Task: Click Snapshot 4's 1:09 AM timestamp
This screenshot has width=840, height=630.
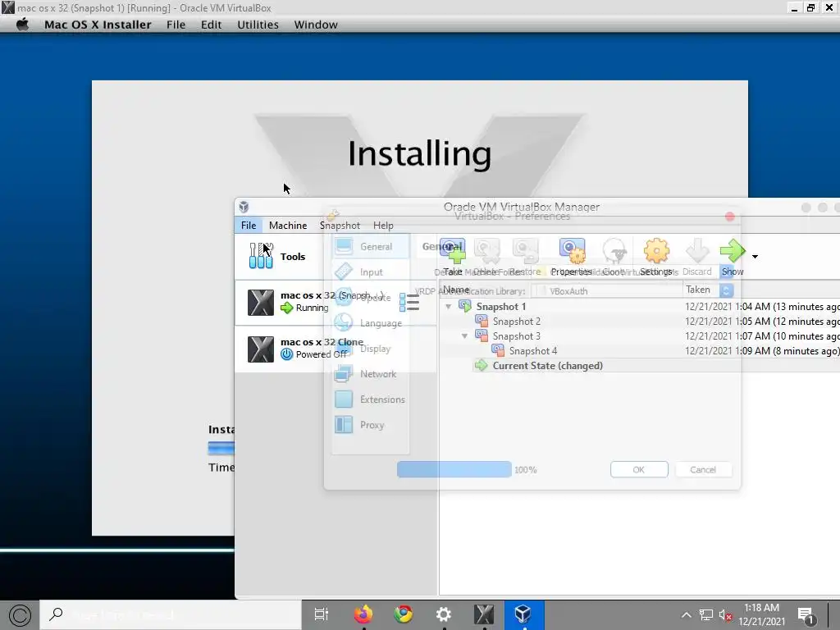Action: 762,351
